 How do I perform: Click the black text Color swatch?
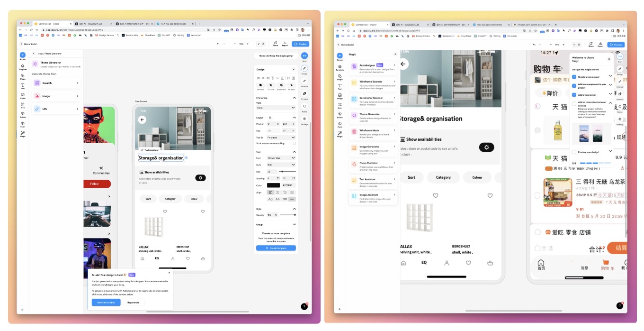pyautogui.click(x=273, y=185)
